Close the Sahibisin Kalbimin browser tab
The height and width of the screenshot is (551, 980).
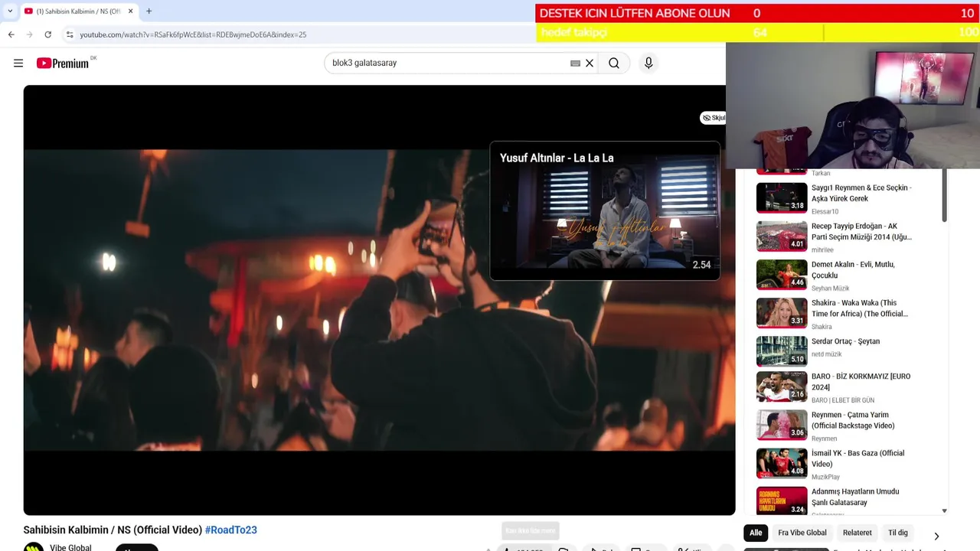[x=130, y=11]
